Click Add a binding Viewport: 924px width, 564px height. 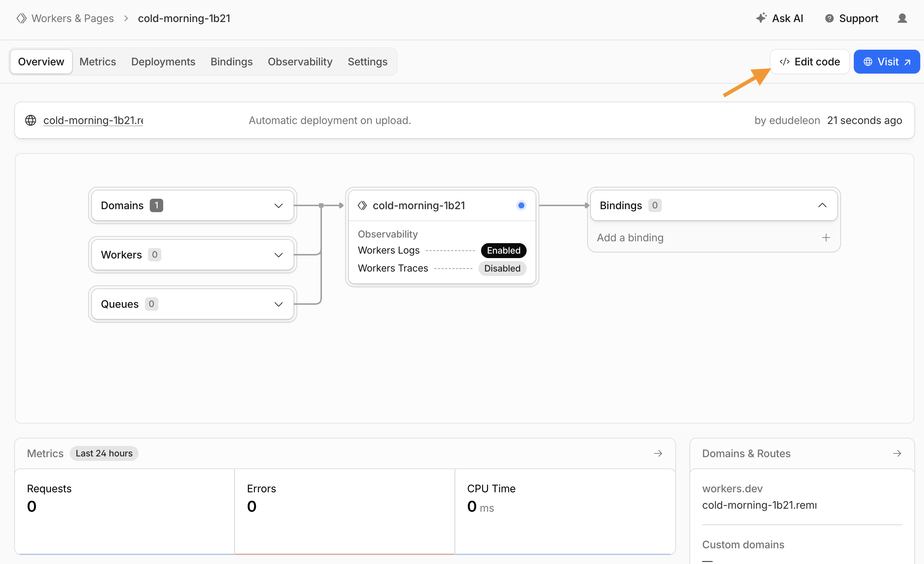[630, 238]
